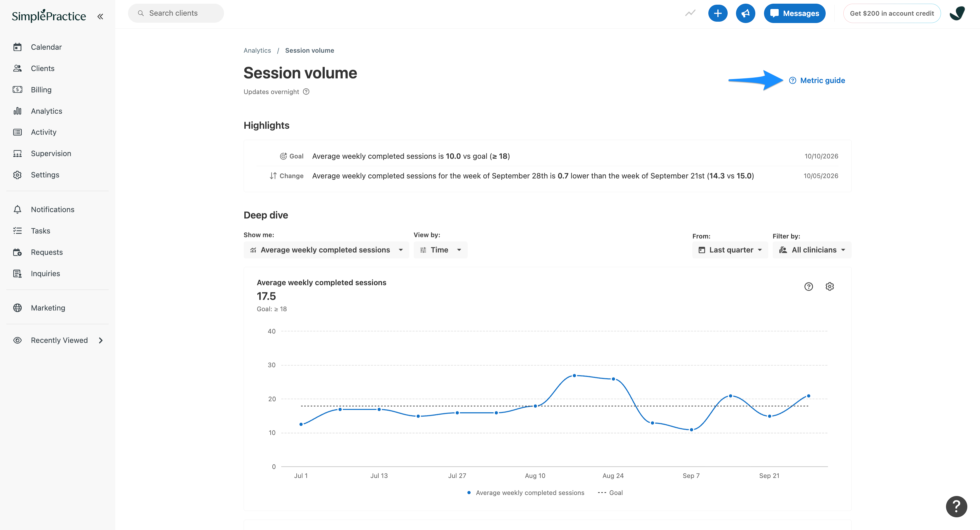The image size is (980, 530).
Task: Click the Goal highlight row
Action: [547, 156]
